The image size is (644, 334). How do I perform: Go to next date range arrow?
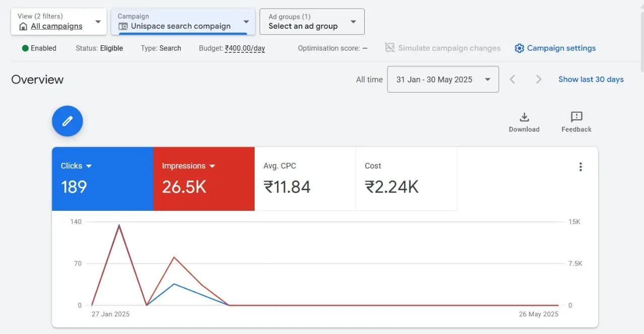[538, 79]
